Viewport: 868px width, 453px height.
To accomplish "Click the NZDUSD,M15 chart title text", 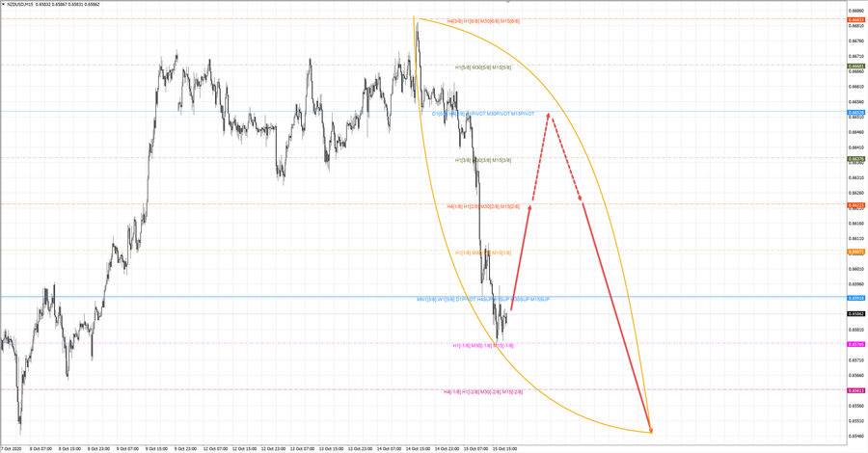I will point(20,5).
